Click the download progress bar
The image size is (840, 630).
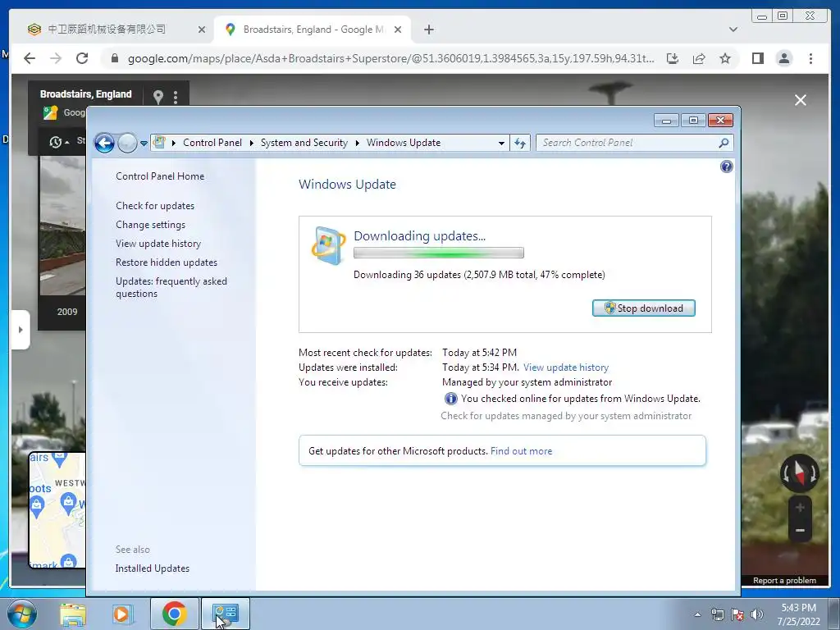tap(439, 253)
